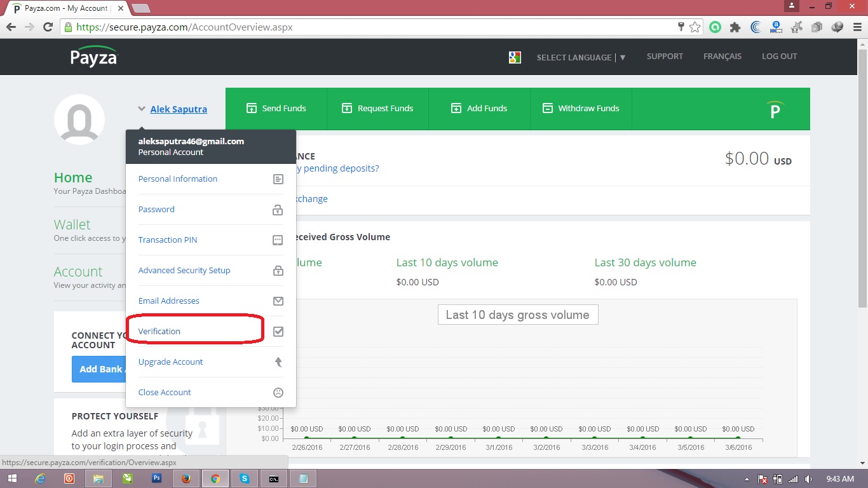Click the 3/6/2016 chart data point

coord(738,438)
